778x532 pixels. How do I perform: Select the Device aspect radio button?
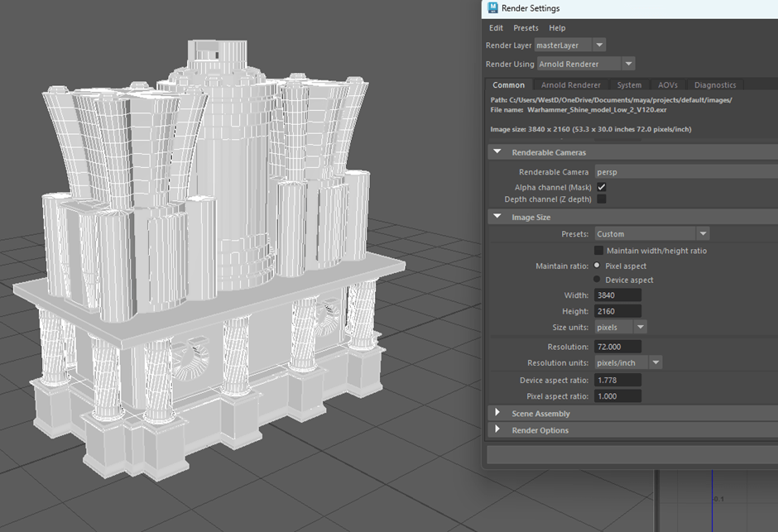click(x=597, y=280)
